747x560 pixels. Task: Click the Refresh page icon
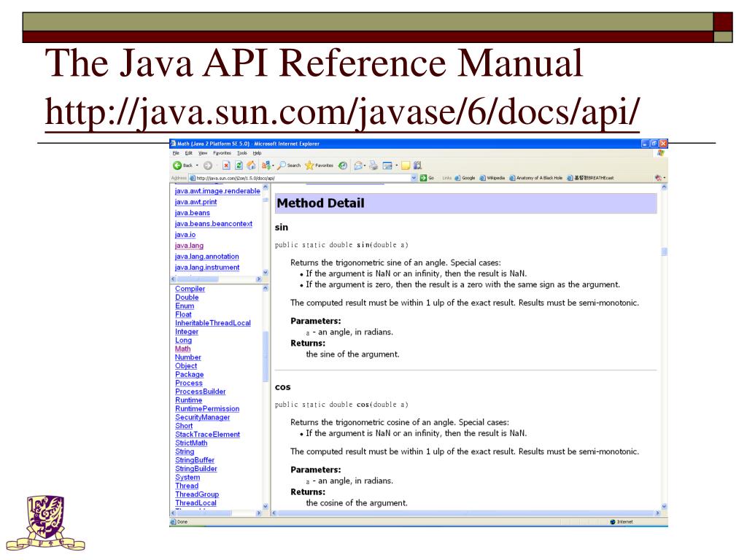(239, 166)
